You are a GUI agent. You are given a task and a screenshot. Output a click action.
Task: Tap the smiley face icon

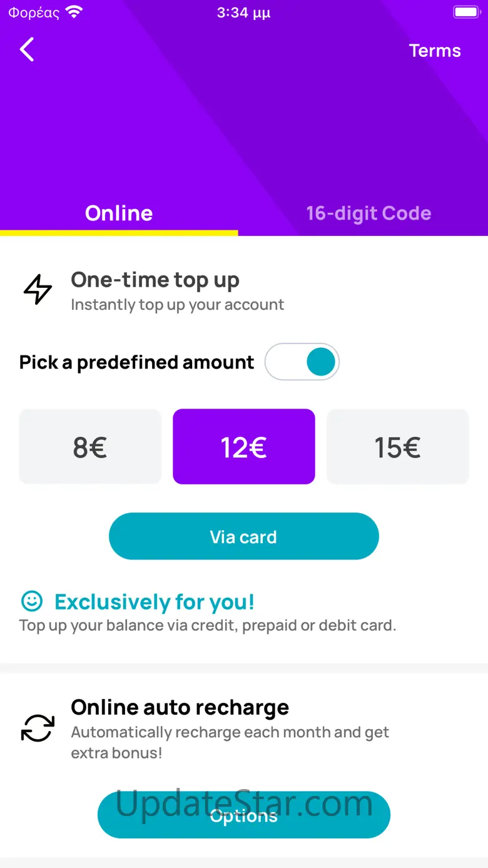tap(32, 601)
